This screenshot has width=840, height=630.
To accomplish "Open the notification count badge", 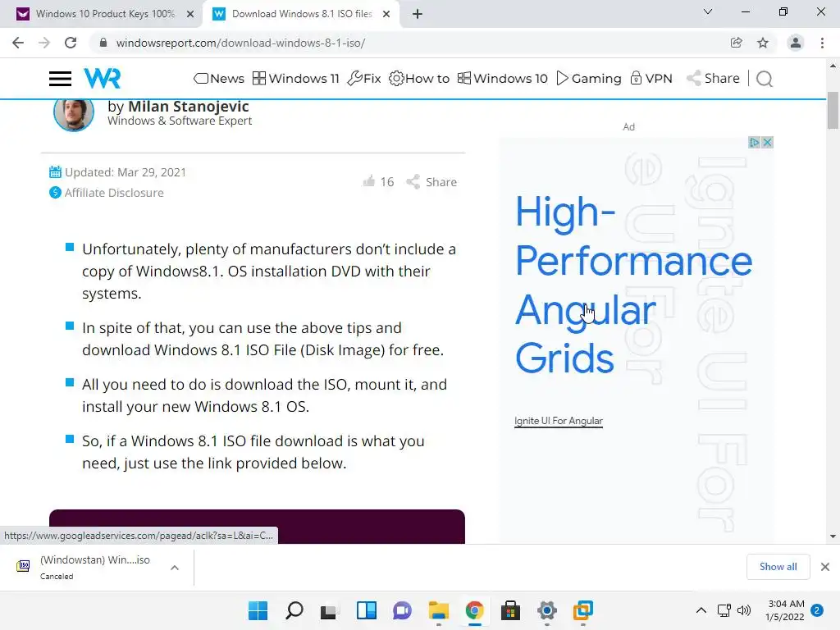I will click(x=817, y=610).
